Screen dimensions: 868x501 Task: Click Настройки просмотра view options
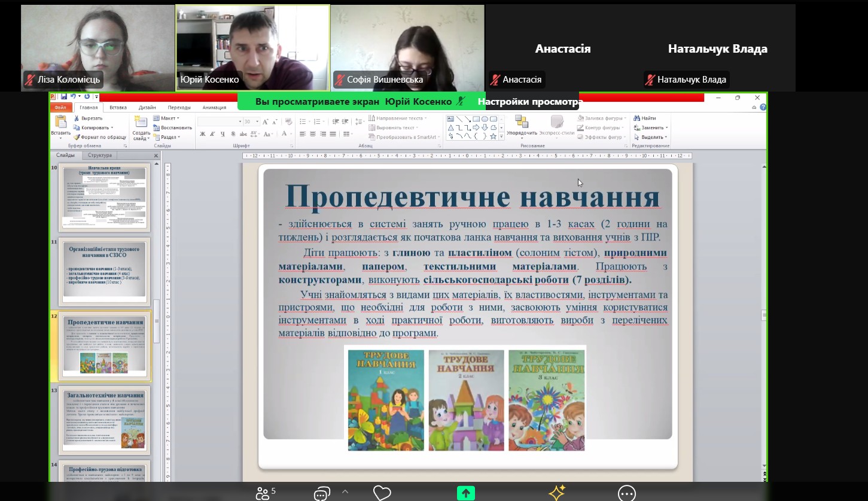pyautogui.click(x=527, y=102)
